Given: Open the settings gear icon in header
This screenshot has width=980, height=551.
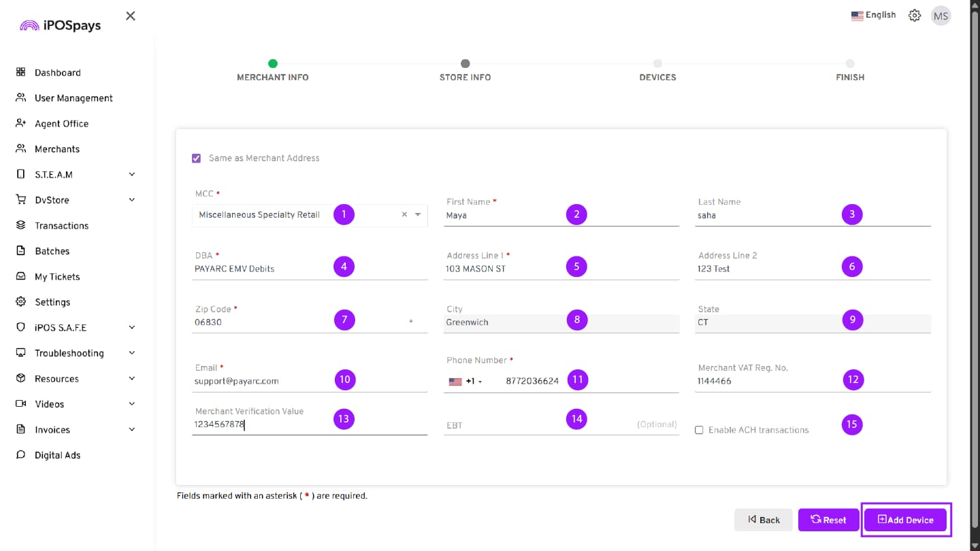Looking at the screenshot, I should tap(915, 16).
